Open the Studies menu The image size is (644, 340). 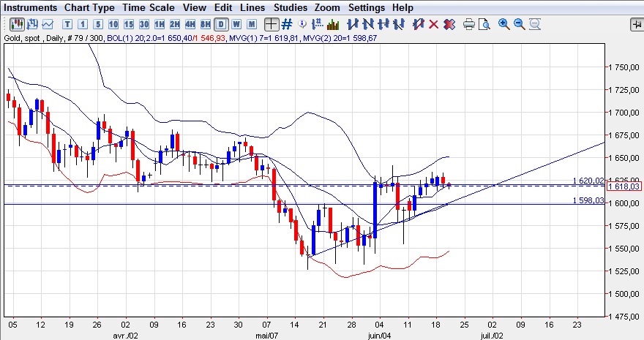pos(290,7)
